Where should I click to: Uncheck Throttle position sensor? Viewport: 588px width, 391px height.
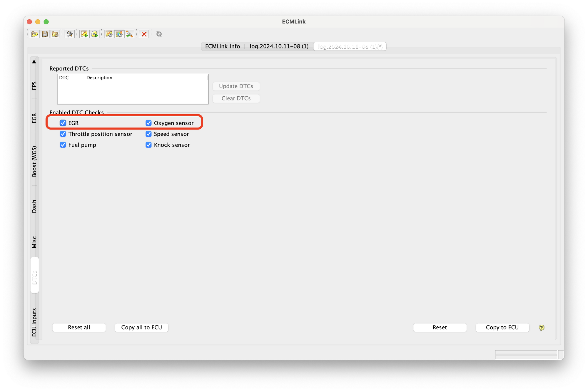[x=63, y=134]
